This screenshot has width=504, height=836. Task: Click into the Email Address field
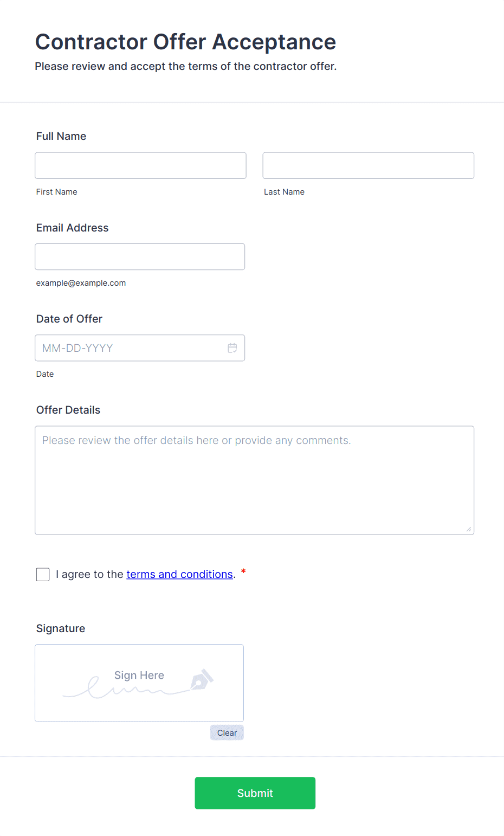click(140, 256)
